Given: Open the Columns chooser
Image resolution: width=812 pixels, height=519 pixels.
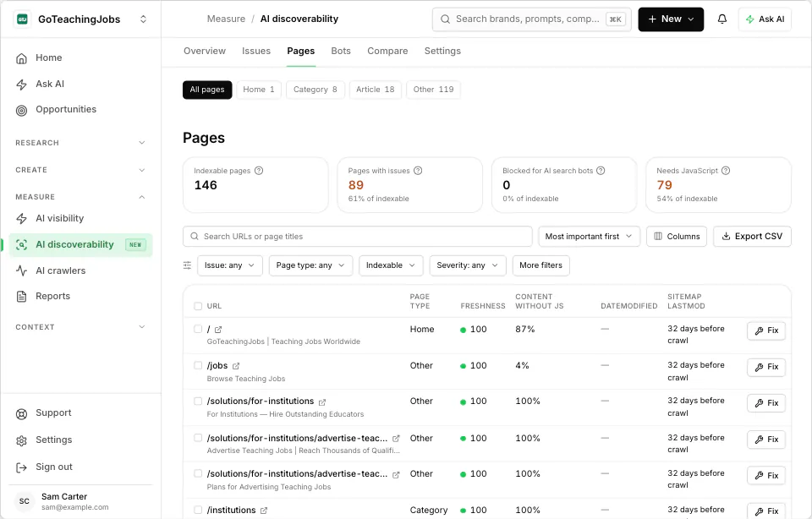Looking at the screenshot, I should tap(677, 237).
